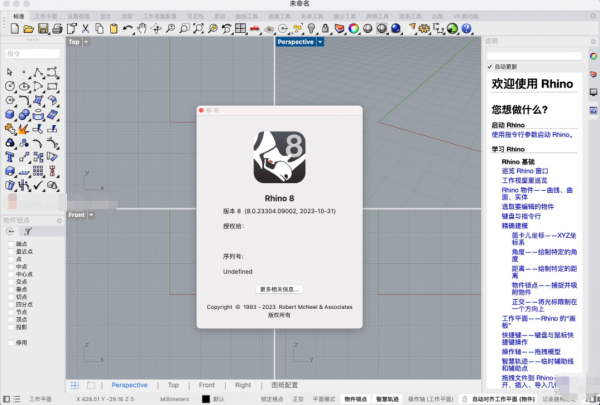The height and width of the screenshot is (405, 600).
Task: Click the red car icon in the toolbar
Action: 254,29
